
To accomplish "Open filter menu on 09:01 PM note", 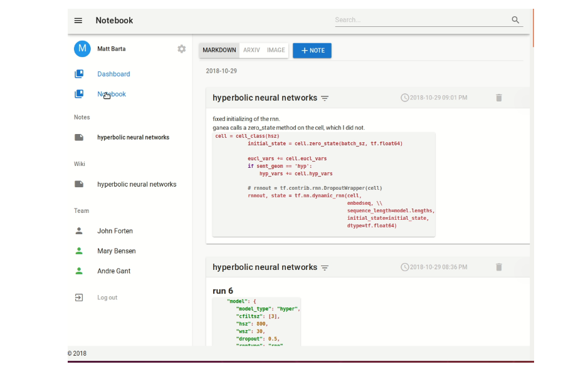I will point(325,98).
